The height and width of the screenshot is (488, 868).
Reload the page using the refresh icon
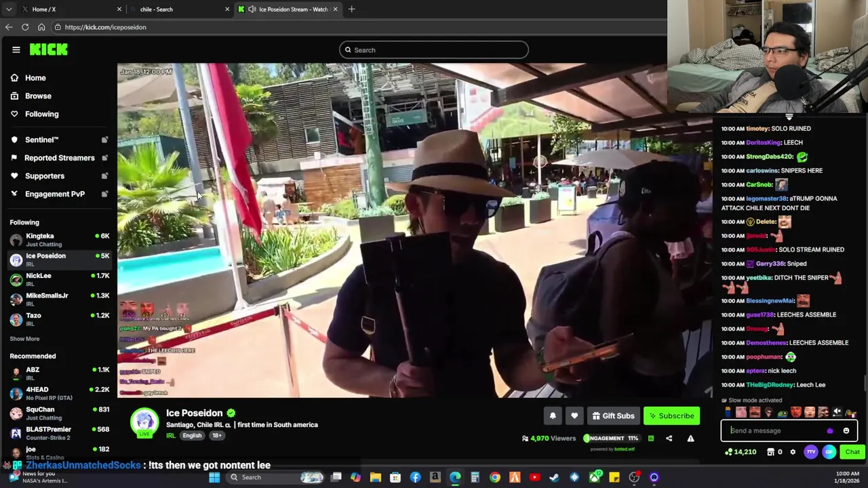[x=25, y=27]
